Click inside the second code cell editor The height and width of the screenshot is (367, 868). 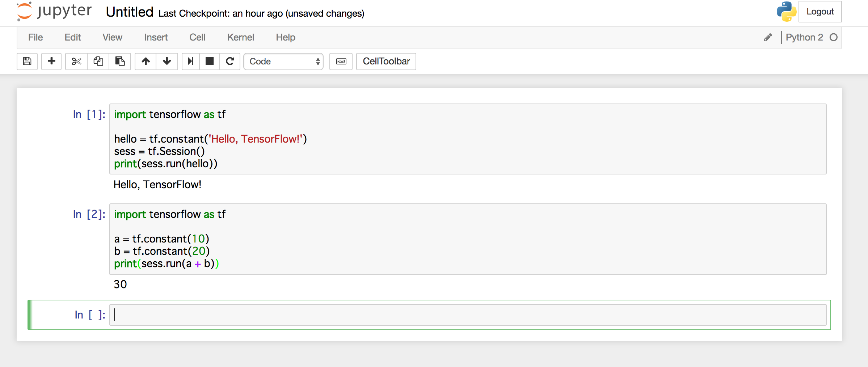468,239
